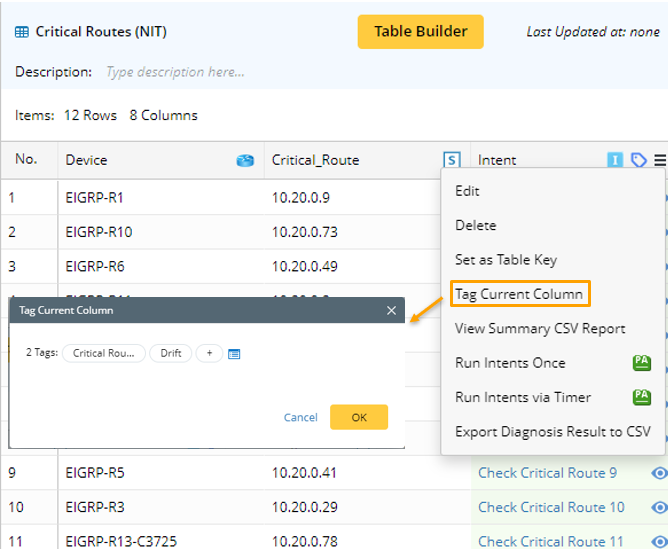Choose Export Diagnosis Result to CSV

pyautogui.click(x=552, y=432)
